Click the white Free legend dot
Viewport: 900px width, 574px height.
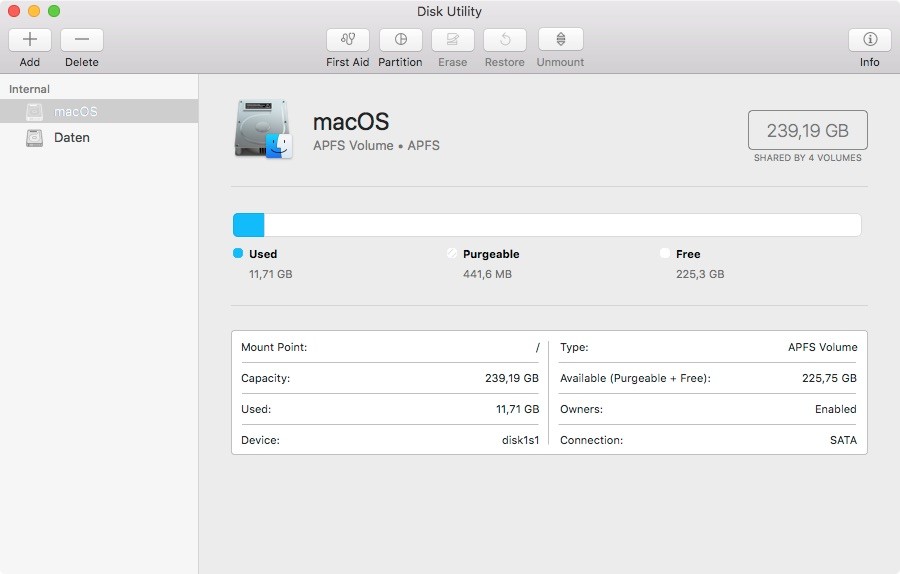tap(665, 253)
